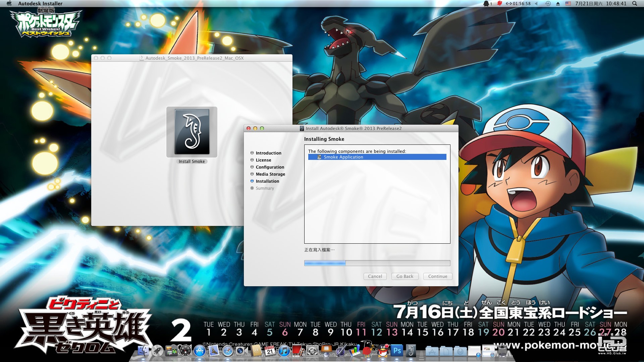Click the seahorse icon beside Smoke Application
The image size is (644, 362).
pos(319,157)
